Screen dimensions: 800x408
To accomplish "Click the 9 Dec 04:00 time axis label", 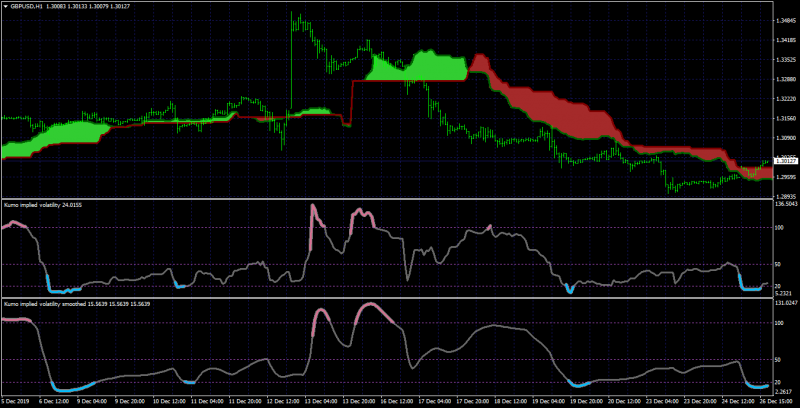I will [x=91, y=402].
